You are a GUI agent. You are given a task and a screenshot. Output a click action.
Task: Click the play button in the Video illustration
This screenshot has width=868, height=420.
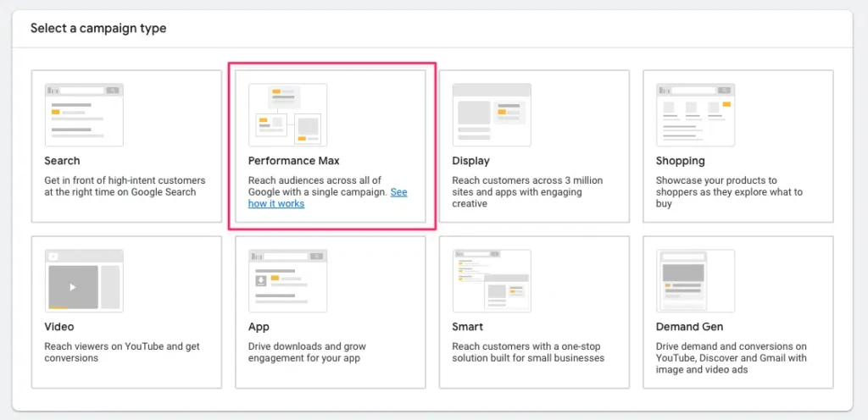click(x=72, y=287)
